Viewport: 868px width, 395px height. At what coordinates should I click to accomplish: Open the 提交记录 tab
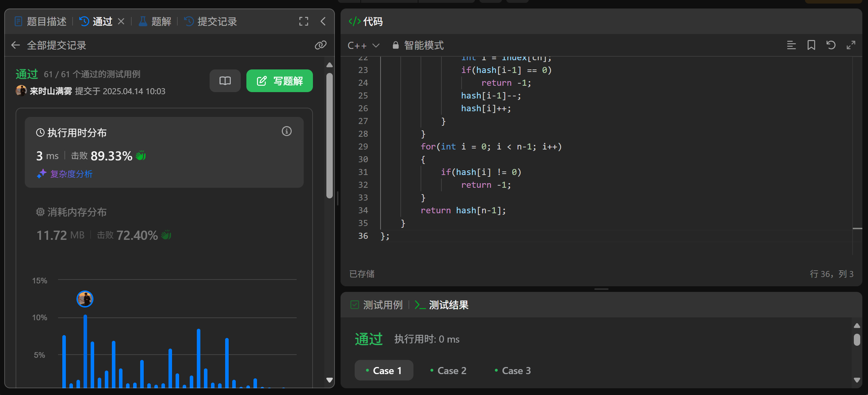[x=211, y=22]
